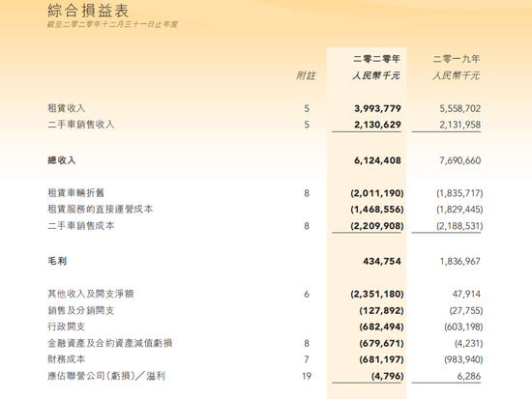Click the 附註 column header
This screenshot has width=532, height=399.
point(306,75)
